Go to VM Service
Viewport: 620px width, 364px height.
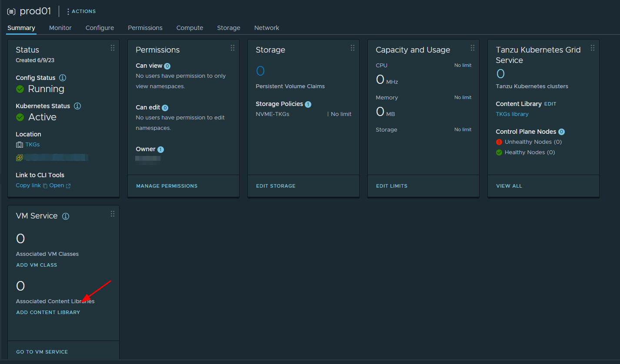pos(42,352)
